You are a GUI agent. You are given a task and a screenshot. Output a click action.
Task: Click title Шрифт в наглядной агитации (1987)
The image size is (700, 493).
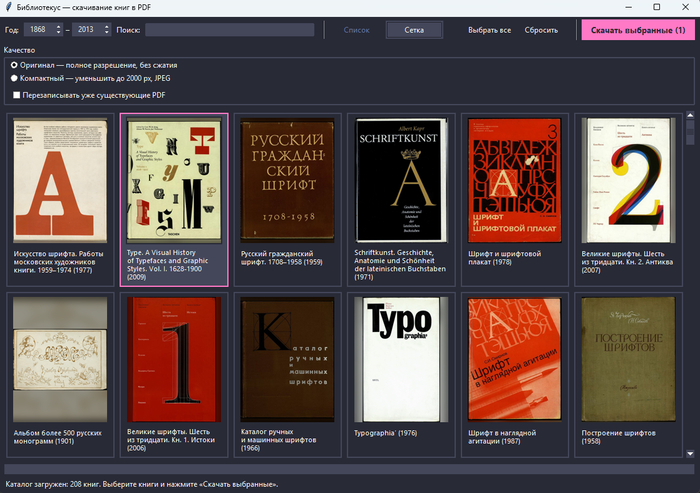pos(502,437)
